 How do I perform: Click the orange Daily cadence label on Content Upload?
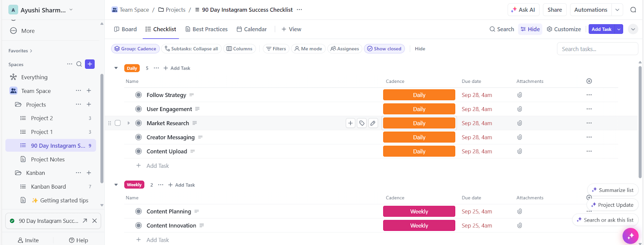pyautogui.click(x=419, y=151)
